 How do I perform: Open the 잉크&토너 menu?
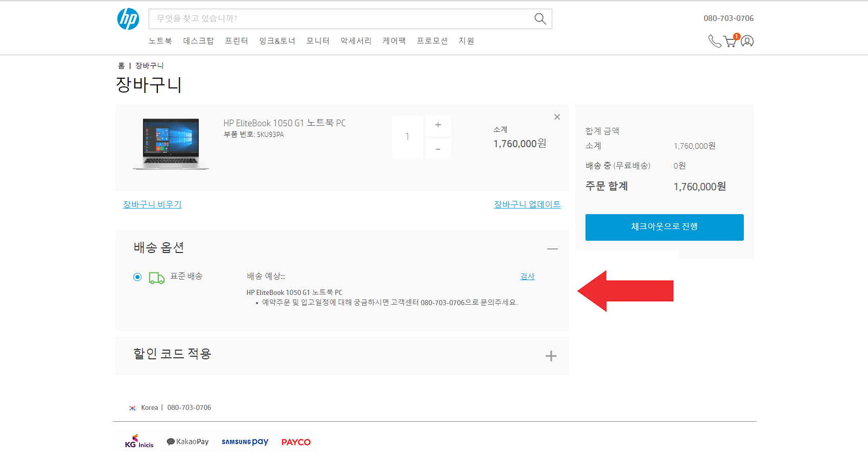tap(277, 41)
